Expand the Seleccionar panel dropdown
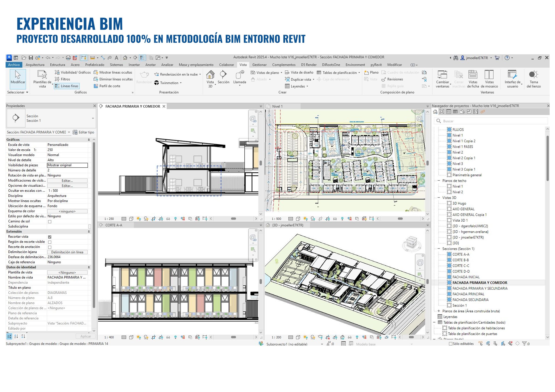The image size is (555, 392). coord(18,92)
